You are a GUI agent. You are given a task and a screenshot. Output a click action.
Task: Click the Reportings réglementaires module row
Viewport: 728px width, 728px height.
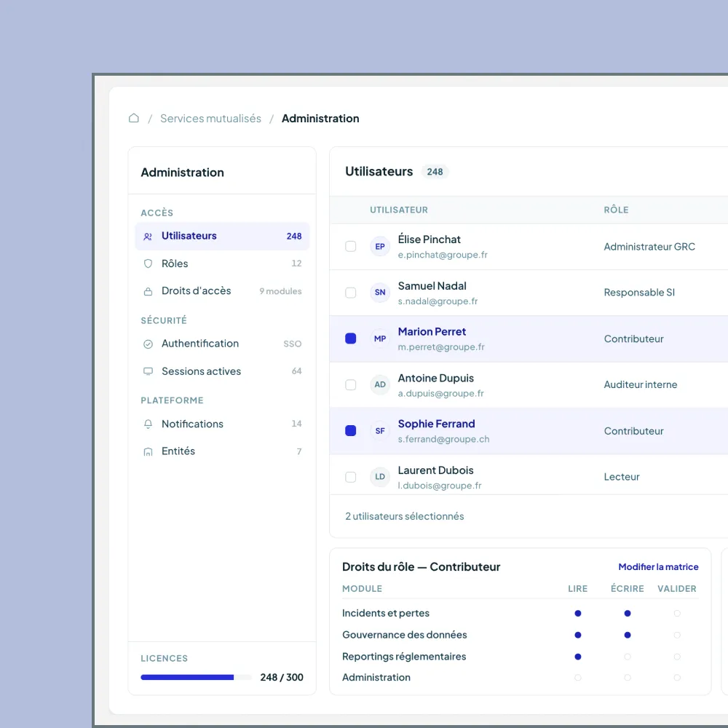coord(520,657)
